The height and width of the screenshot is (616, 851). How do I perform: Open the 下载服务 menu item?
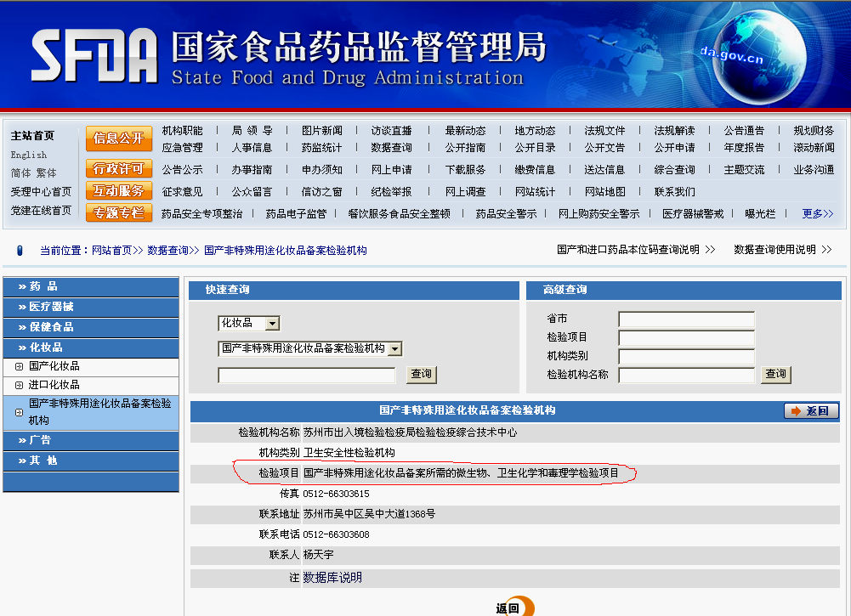[x=465, y=170]
